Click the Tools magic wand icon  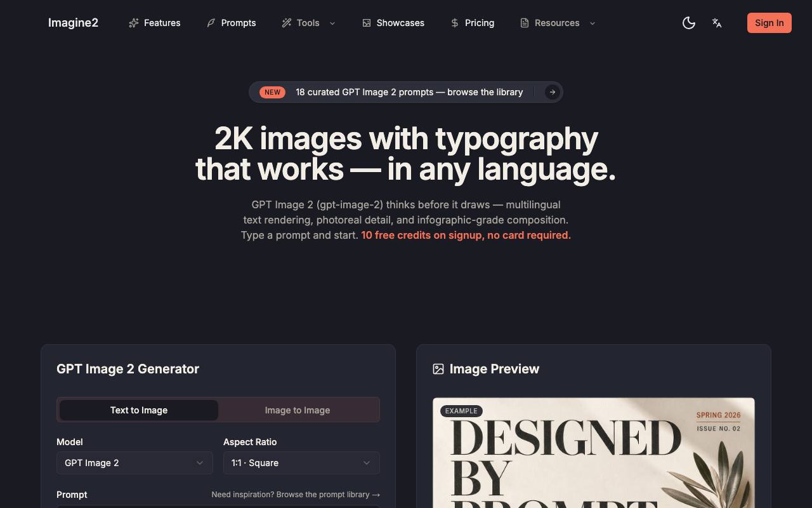click(x=287, y=23)
